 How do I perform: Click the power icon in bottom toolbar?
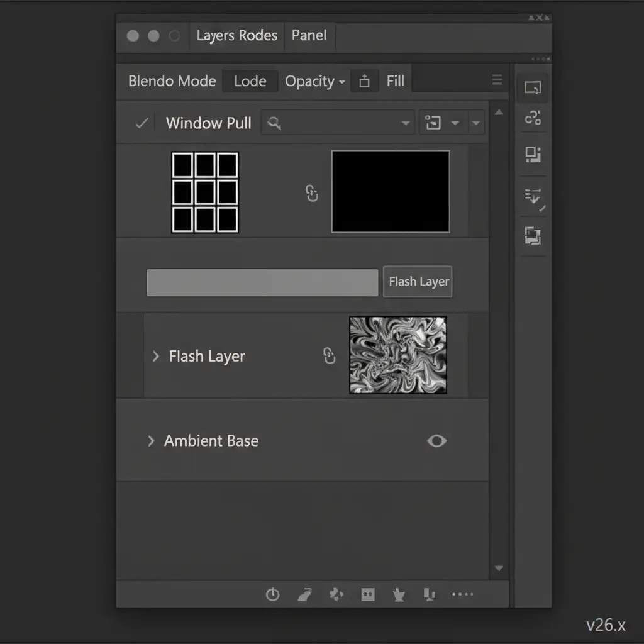(x=272, y=594)
